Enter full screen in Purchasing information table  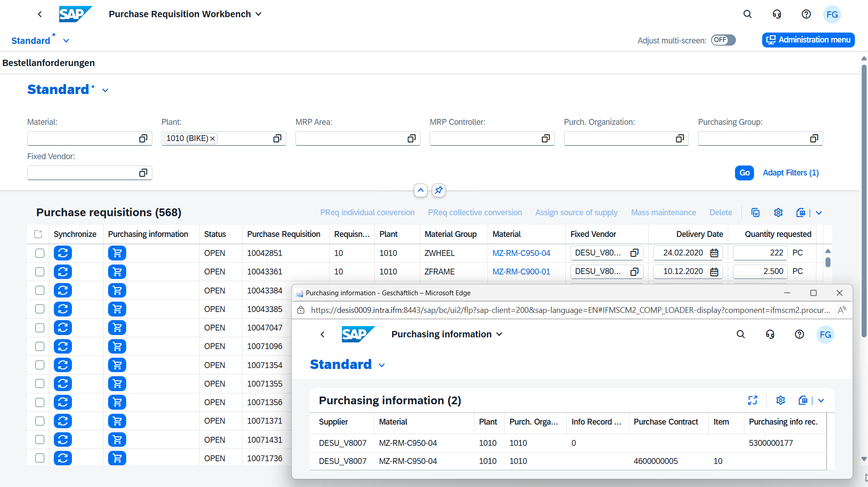753,400
